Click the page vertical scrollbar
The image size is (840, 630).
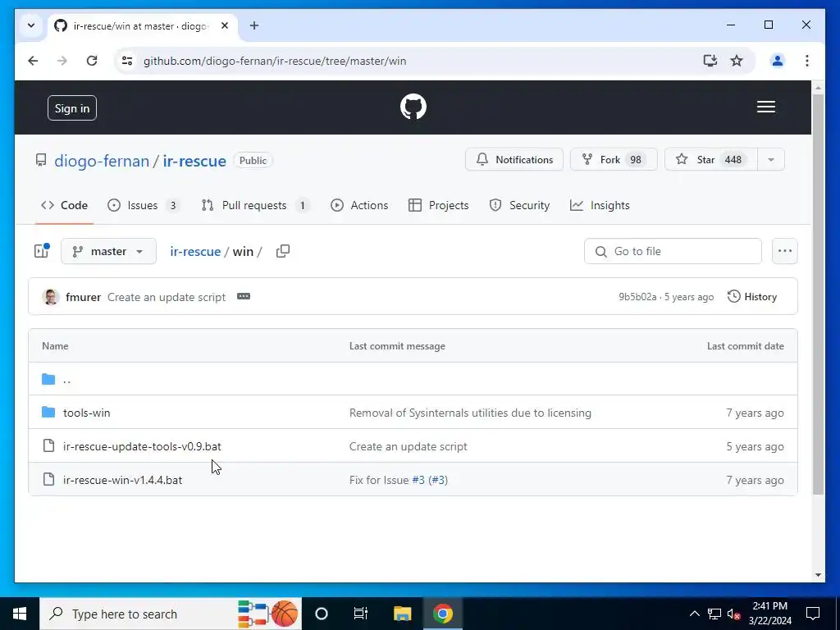tap(818, 294)
